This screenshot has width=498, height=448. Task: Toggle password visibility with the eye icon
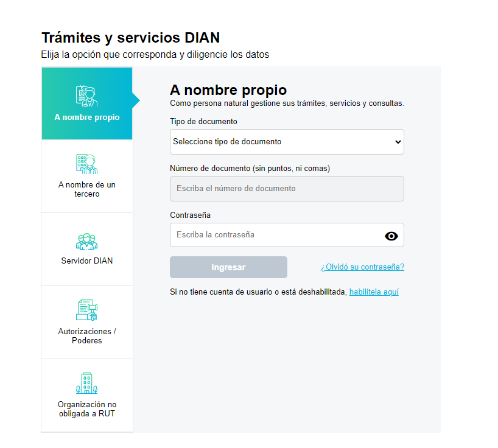click(x=391, y=236)
